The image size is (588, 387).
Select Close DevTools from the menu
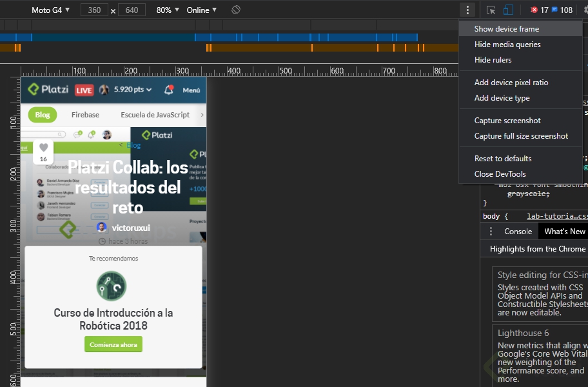[x=520, y=174]
